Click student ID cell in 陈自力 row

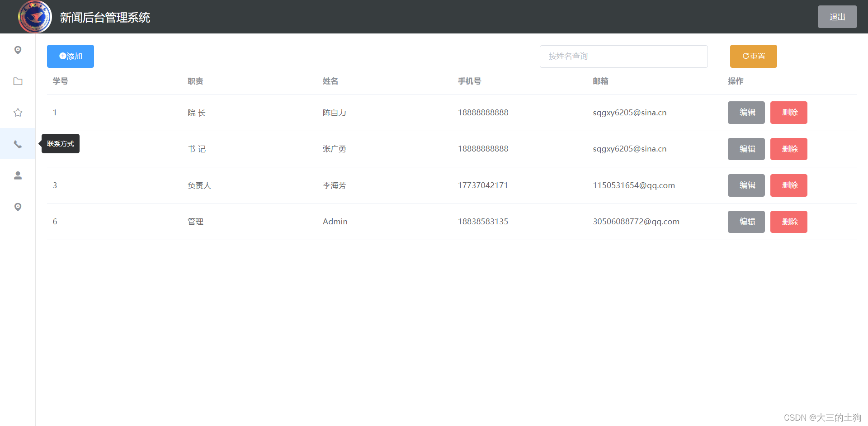55,113
